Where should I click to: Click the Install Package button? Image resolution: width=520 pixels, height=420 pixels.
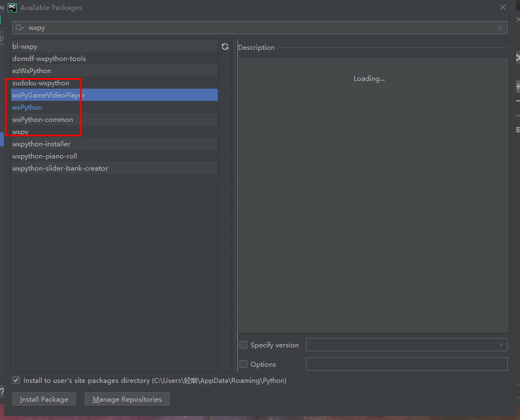coord(44,399)
